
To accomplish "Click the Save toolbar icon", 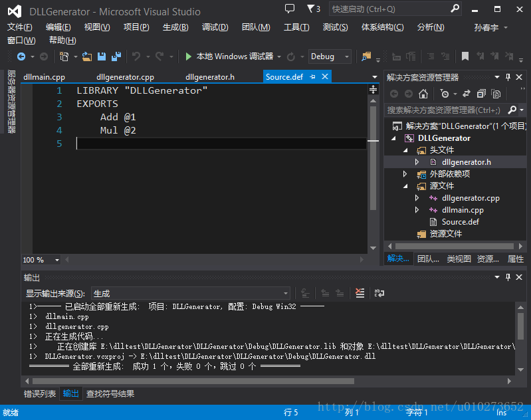I will (x=102, y=56).
